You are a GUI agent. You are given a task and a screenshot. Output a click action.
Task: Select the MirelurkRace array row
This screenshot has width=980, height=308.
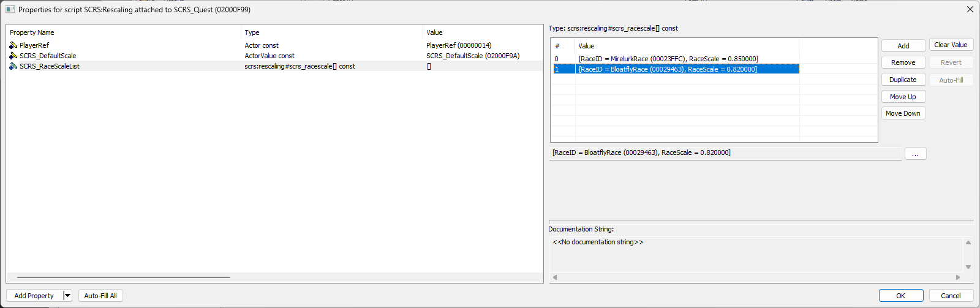click(x=668, y=59)
